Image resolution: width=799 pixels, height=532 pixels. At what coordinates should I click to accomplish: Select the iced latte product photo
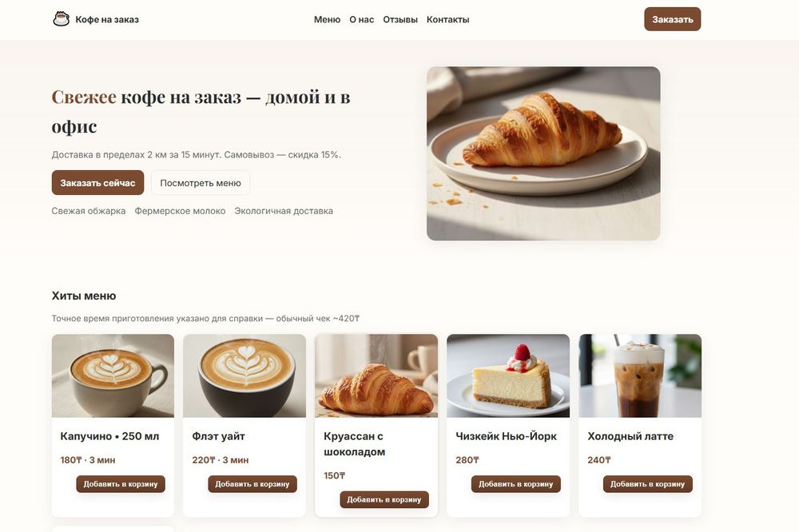tap(640, 376)
